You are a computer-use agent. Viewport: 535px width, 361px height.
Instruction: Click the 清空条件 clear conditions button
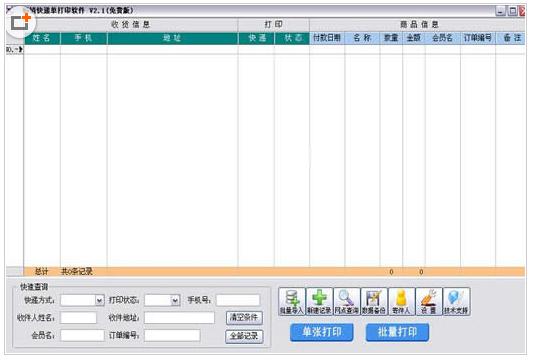244,318
